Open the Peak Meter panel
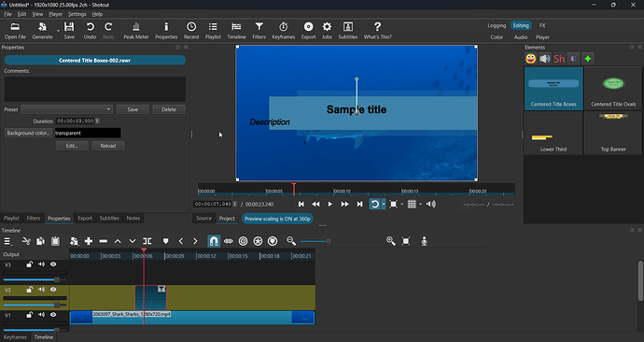The image size is (644, 342). (x=136, y=31)
